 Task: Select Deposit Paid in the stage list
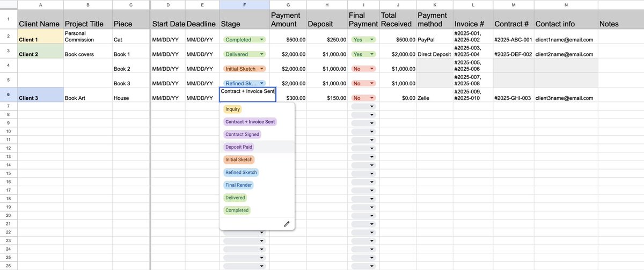tap(238, 147)
